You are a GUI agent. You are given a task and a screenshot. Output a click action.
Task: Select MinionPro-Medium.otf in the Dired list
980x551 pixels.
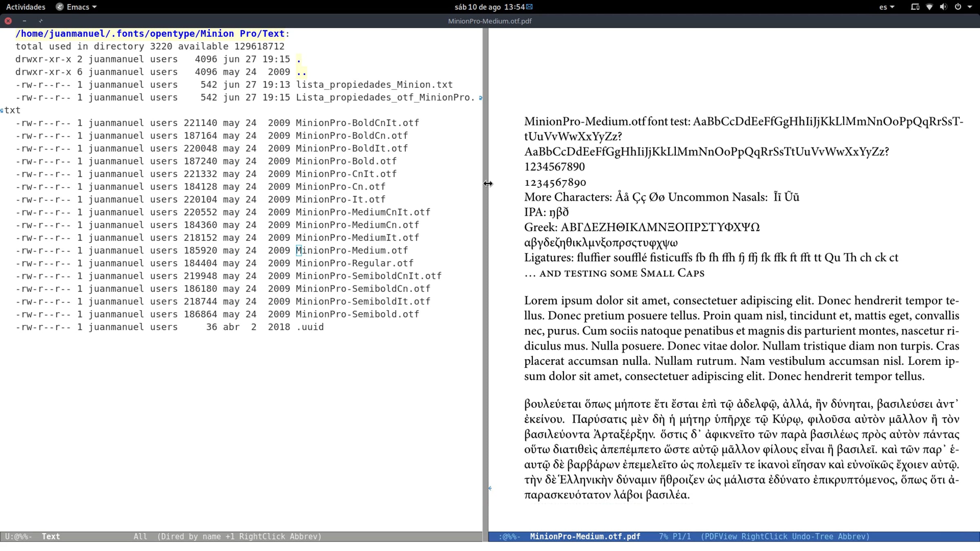352,251
